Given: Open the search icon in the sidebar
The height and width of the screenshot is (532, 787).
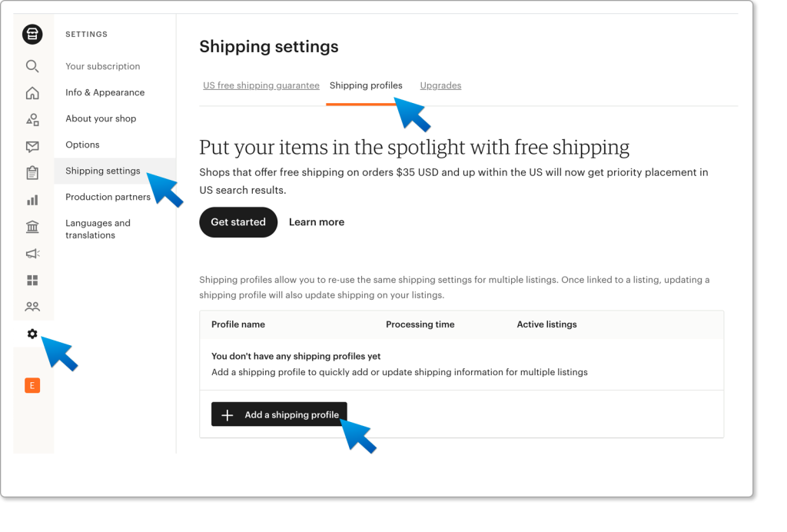Looking at the screenshot, I should click(32, 66).
